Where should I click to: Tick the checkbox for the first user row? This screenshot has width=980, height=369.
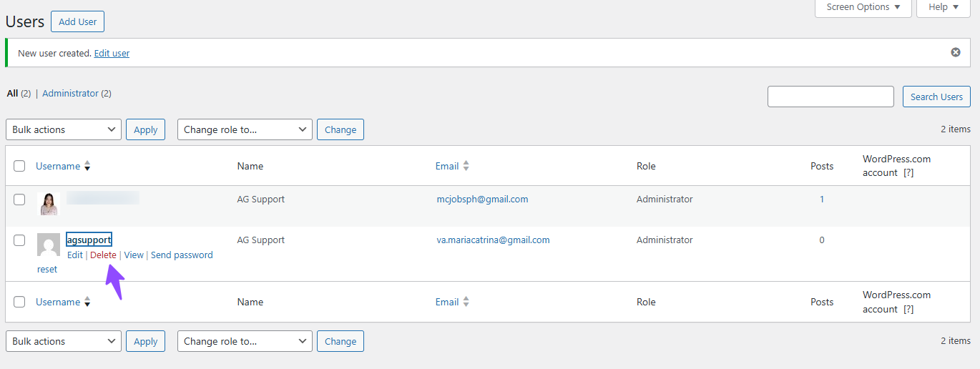pyautogui.click(x=19, y=200)
